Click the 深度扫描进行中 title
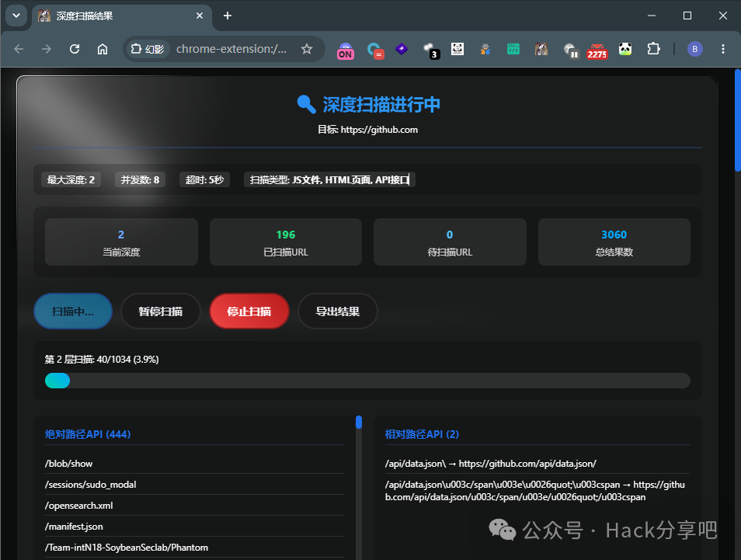The height and width of the screenshot is (560, 741). point(381,104)
